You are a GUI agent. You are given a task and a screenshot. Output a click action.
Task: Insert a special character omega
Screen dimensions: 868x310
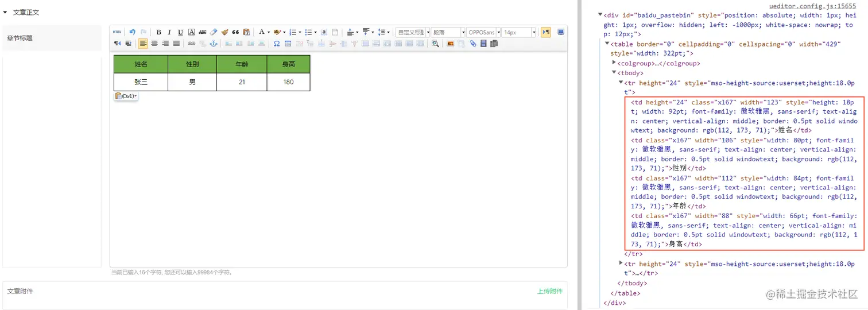(x=276, y=43)
